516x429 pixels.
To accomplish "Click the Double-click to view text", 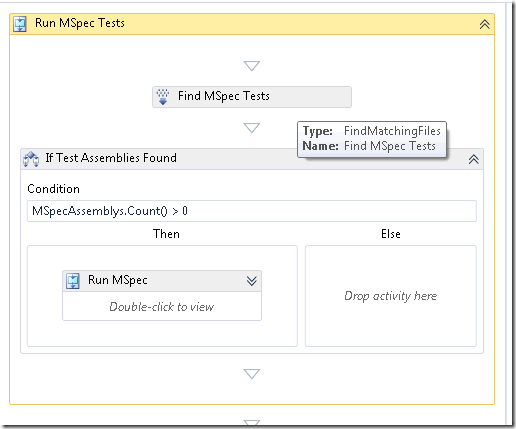I will pos(162,307).
